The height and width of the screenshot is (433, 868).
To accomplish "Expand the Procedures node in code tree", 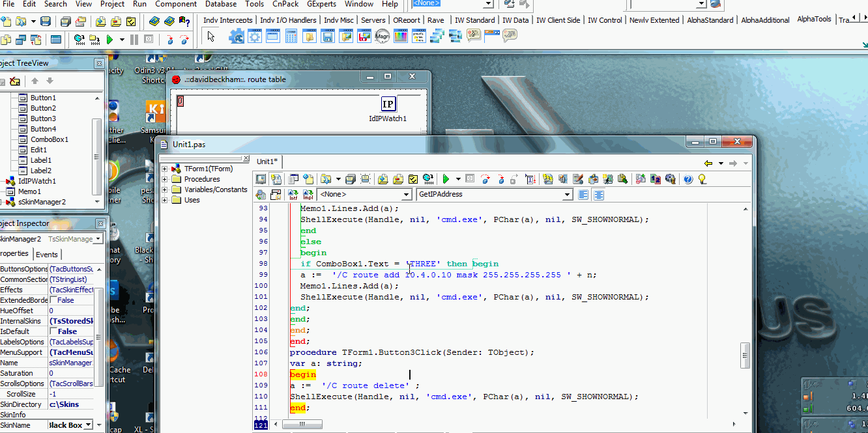I will 165,179.
